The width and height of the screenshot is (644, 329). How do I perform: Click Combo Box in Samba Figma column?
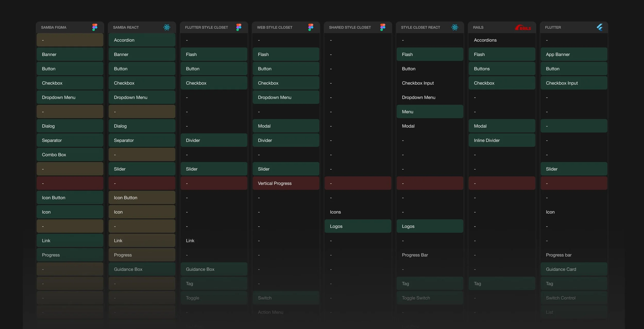tap(70, 155)
